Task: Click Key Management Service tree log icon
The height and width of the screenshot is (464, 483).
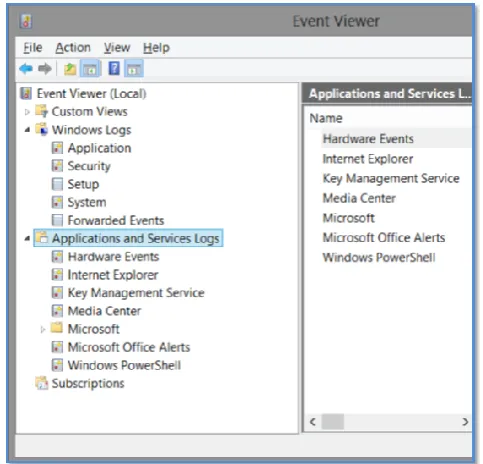Action: click(x=57, y=293)
